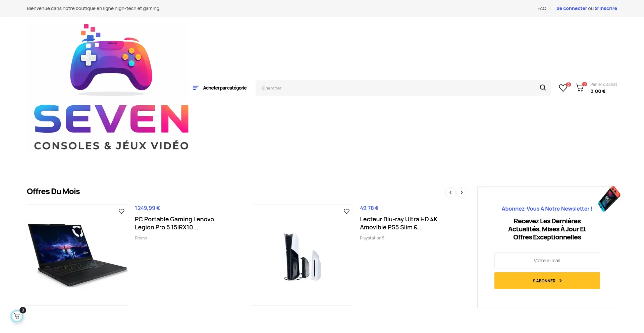Open the Lenovo Legion laptop image

click(x=77, y=255)
